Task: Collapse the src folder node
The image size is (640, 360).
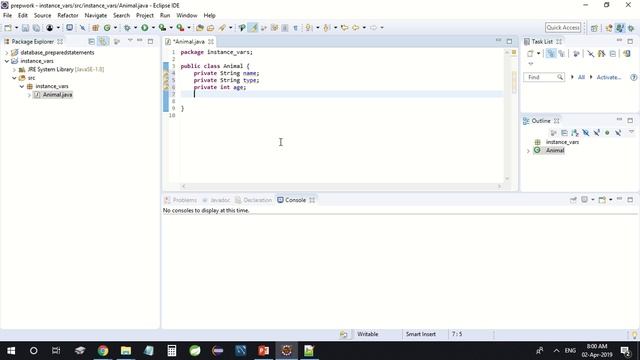Action: [14, 78]
